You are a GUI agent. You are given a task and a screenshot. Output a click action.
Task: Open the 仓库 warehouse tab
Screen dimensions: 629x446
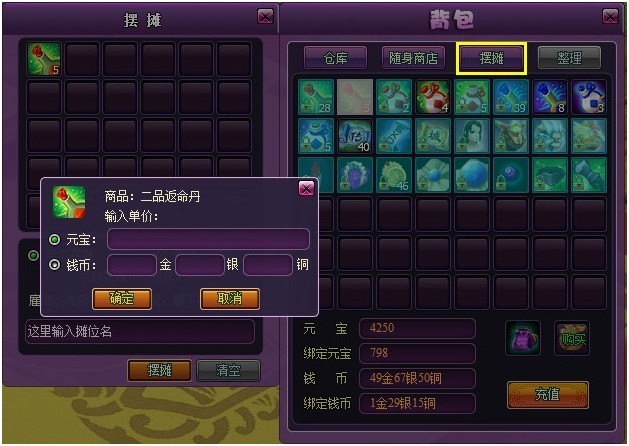pos(335,58)
